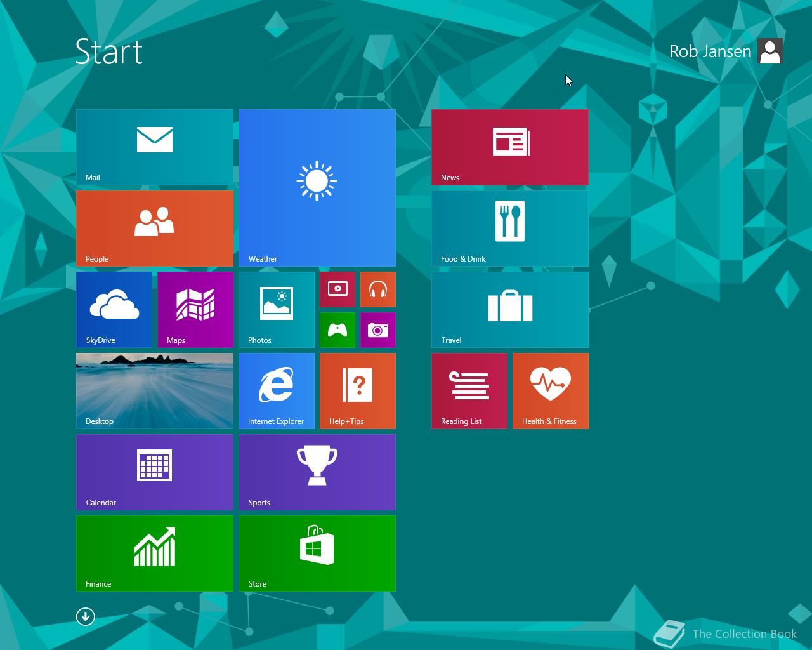Open the Travel suitcase tile
The height and width of the screenshot is (650, 812).
pyautogui.click(x=510, y=310)
